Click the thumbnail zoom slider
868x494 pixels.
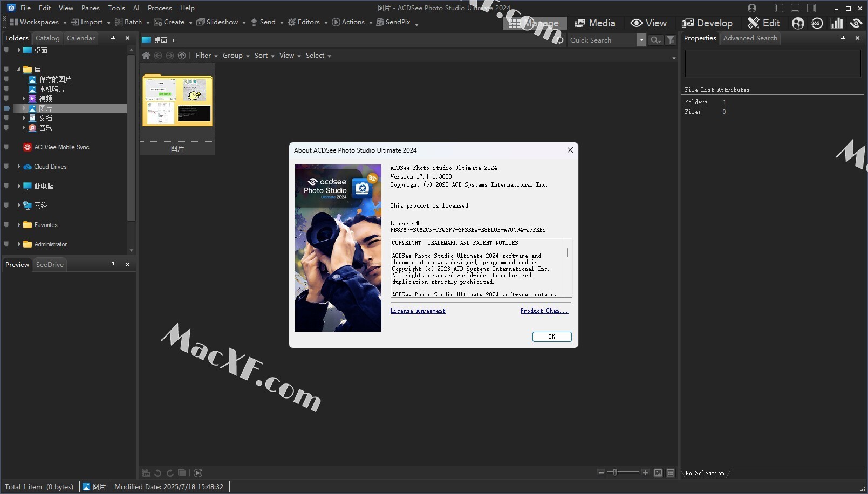click(623, 472)
